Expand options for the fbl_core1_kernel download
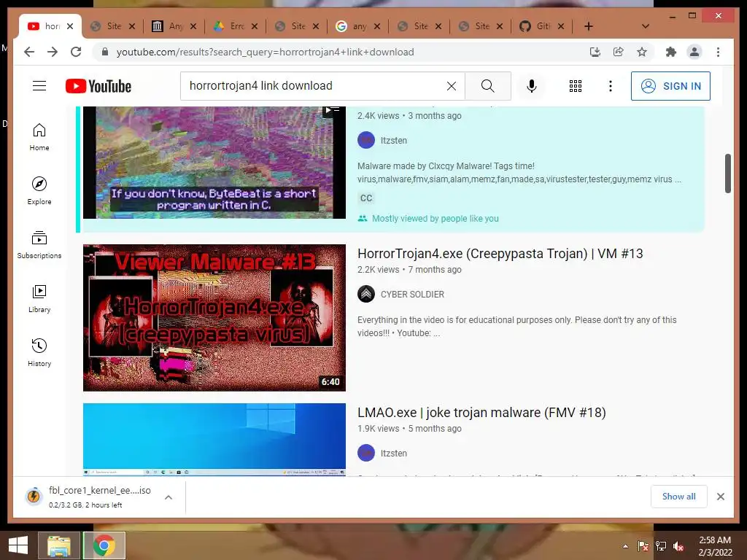Viewport: 747px width, 560px height. click(169, 497)
